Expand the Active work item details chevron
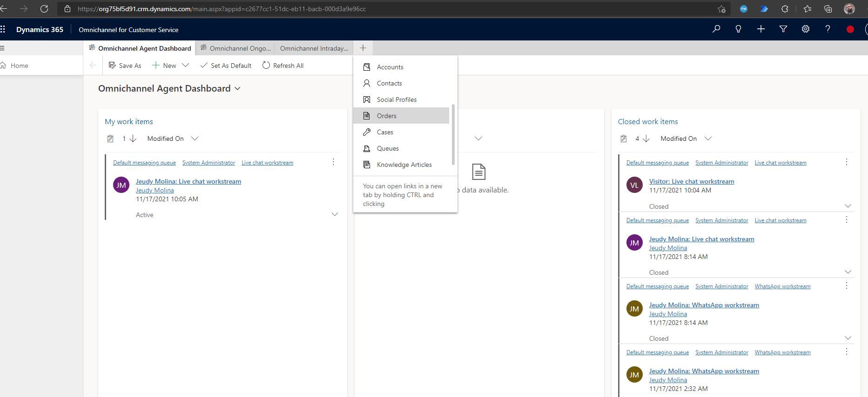 click(335, 214)
